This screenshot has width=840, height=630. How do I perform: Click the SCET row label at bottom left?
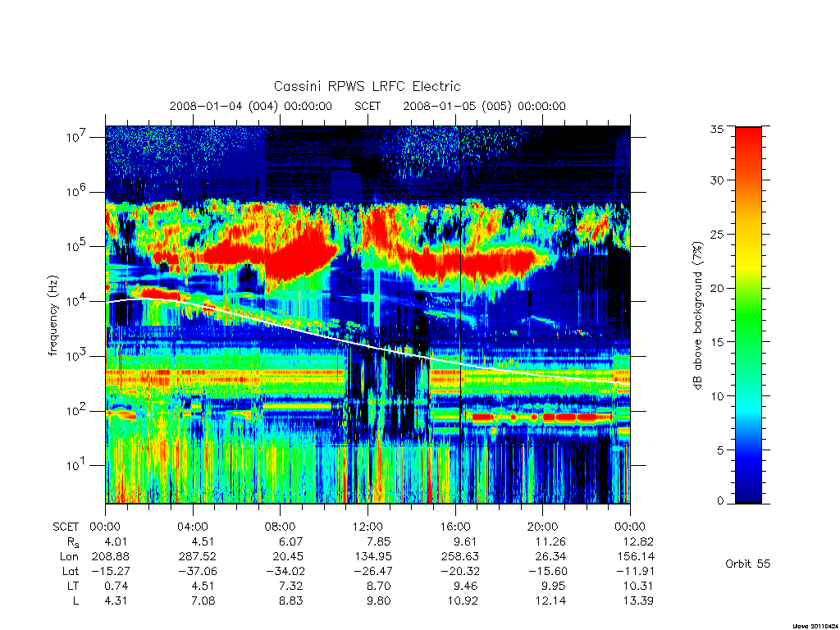point(66,527)
